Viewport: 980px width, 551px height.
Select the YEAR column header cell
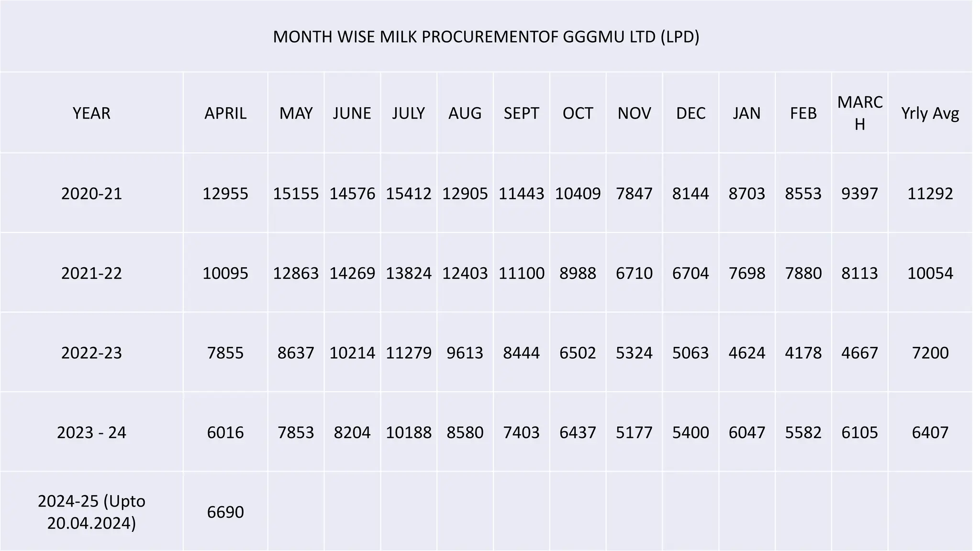[91, 113]
